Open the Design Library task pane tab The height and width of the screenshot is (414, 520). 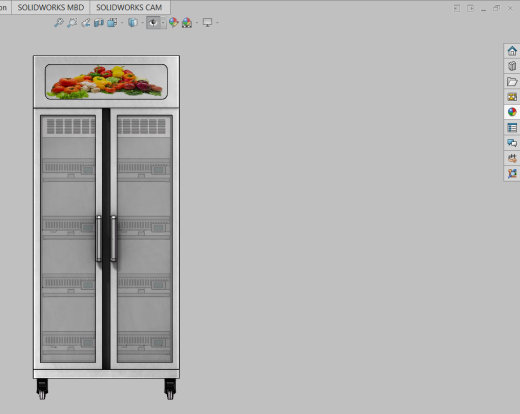tap(512, 66)
